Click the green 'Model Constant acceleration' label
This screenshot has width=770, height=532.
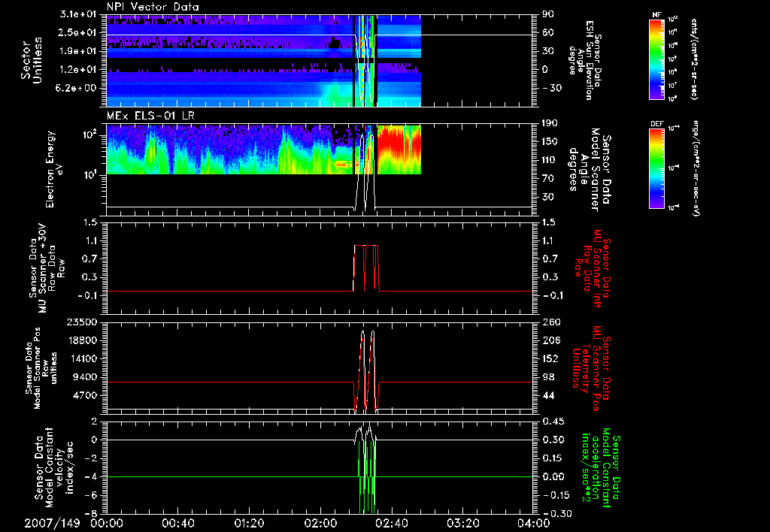click(x=600, y=467)
